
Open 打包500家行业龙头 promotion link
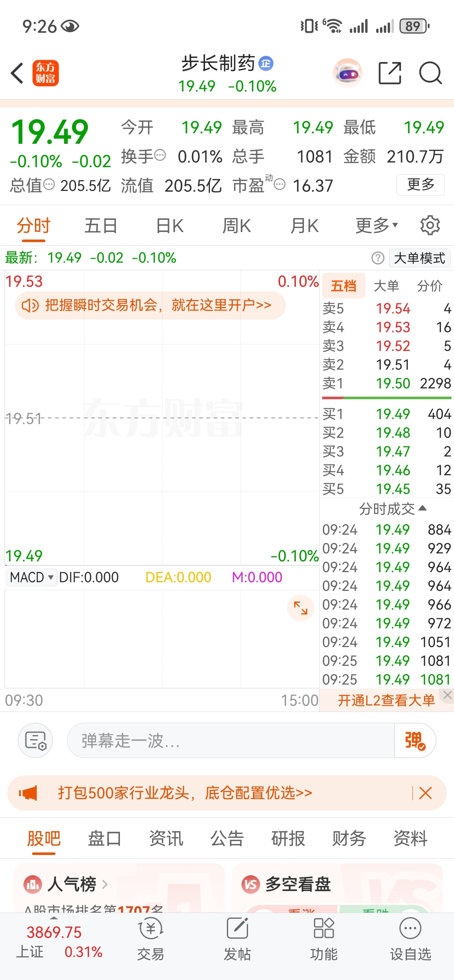pos(185,793)
